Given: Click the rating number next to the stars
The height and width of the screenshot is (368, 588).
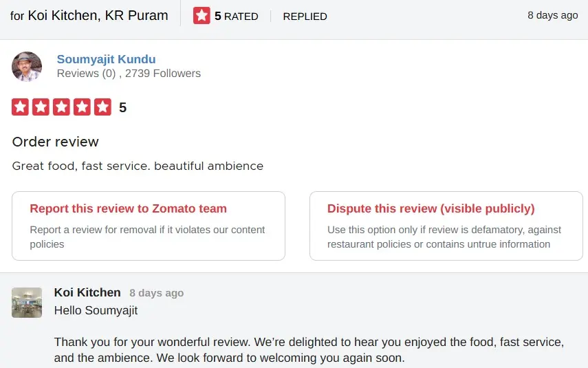Looking at the screenshot, I should [x=122, y=107].
